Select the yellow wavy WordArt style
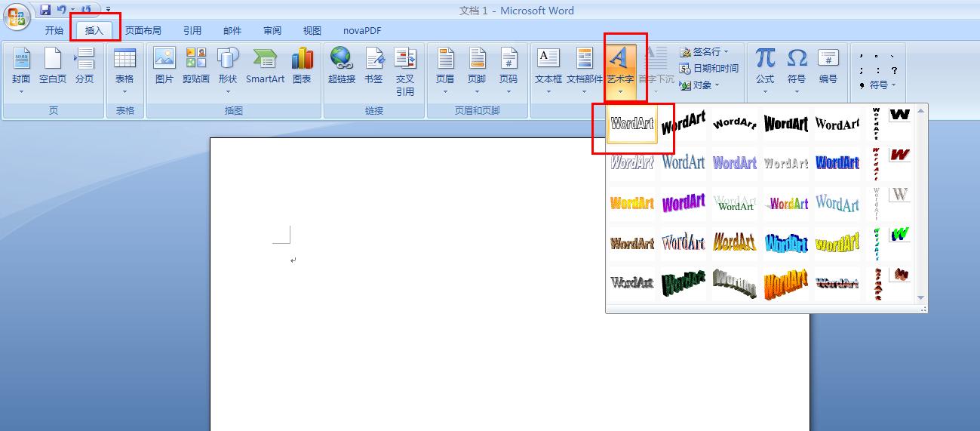Screen dimensions: 980x431 tap(837, 243)
